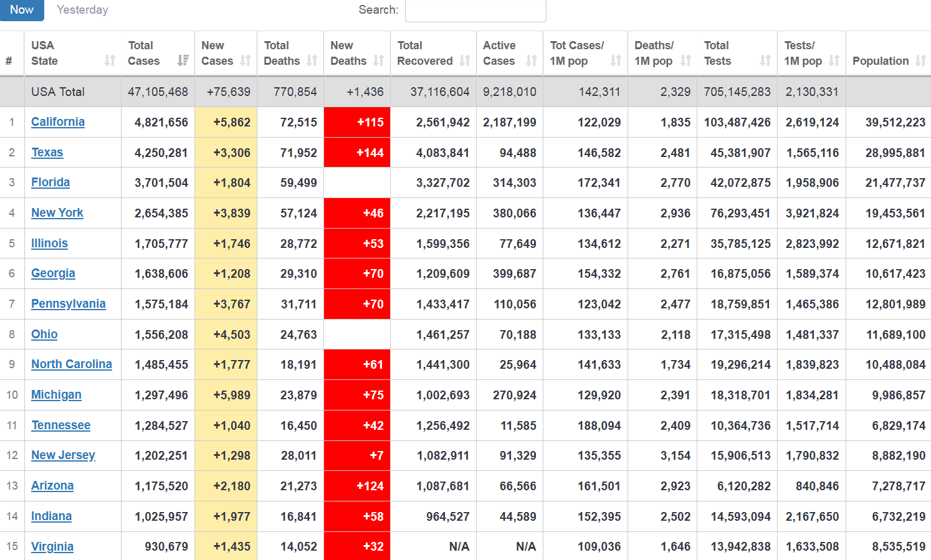Click sort icon in Total Deaths header

[x=312, y=60]
